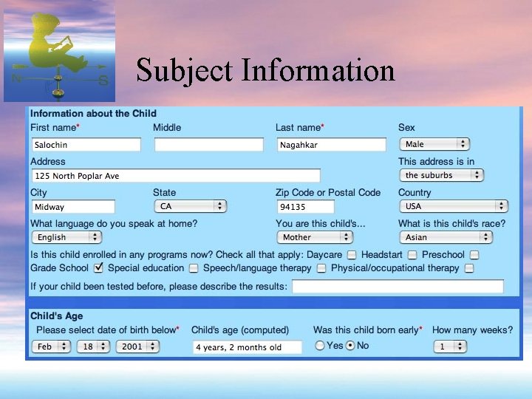Image resolution: width=532 pixels, height=399 pixels.
Task: Click the 'Zip Code or Postal Code' label
Action: 328,192
